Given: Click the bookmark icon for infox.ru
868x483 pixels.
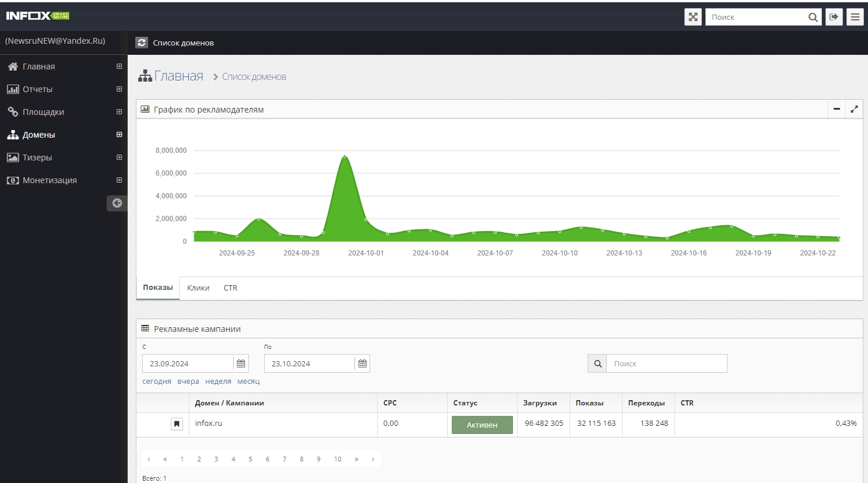Looking at the screenshot, I should pyautogui.click(x=177, y=424).
